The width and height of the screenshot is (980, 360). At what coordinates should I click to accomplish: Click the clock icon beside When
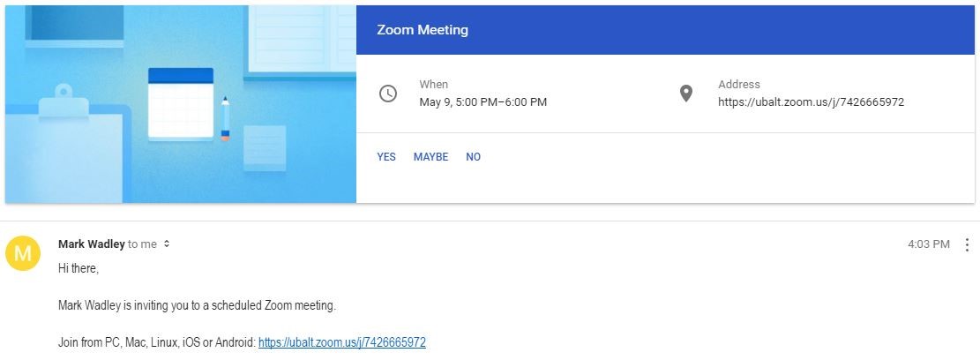[388, 94]
